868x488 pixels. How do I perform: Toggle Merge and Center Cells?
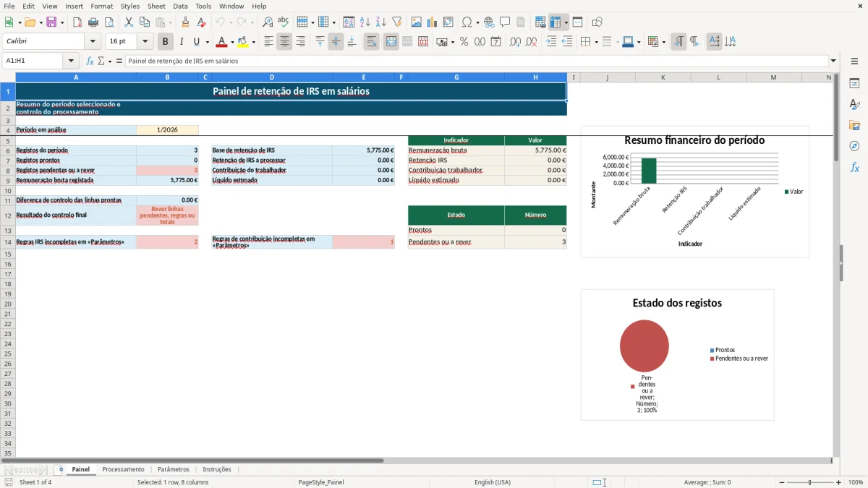[x=391, y=42]
